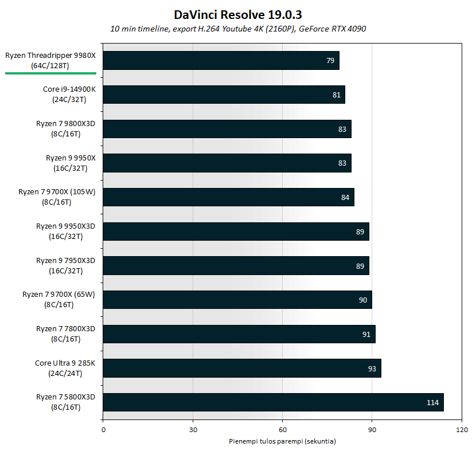
Task: Select the Ryzen 9 7950X3D label
Action: (65, 265)
